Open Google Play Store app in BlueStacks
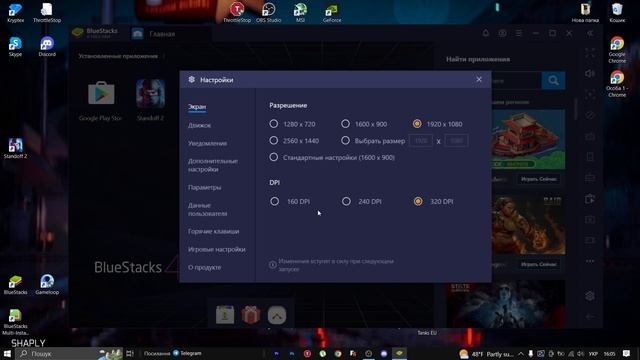Image resolution: width=640 pixels, height=360 pixels. pyautogui.click(x=101, y=94)
